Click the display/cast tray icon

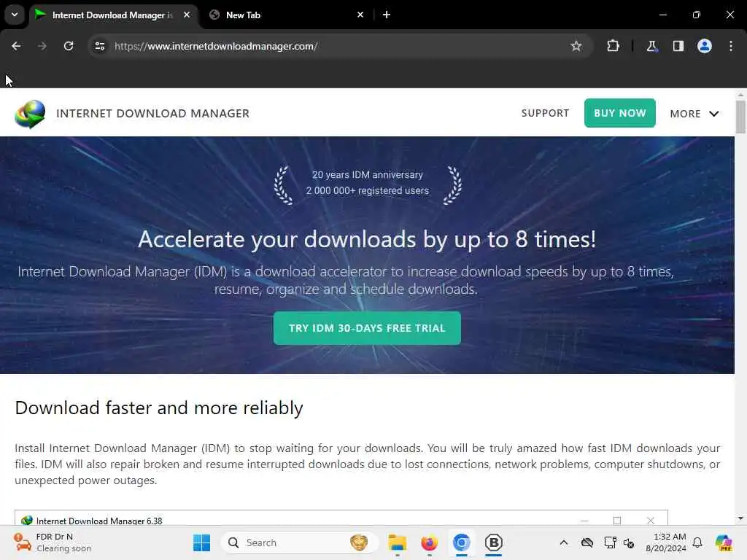pos(611,542)
